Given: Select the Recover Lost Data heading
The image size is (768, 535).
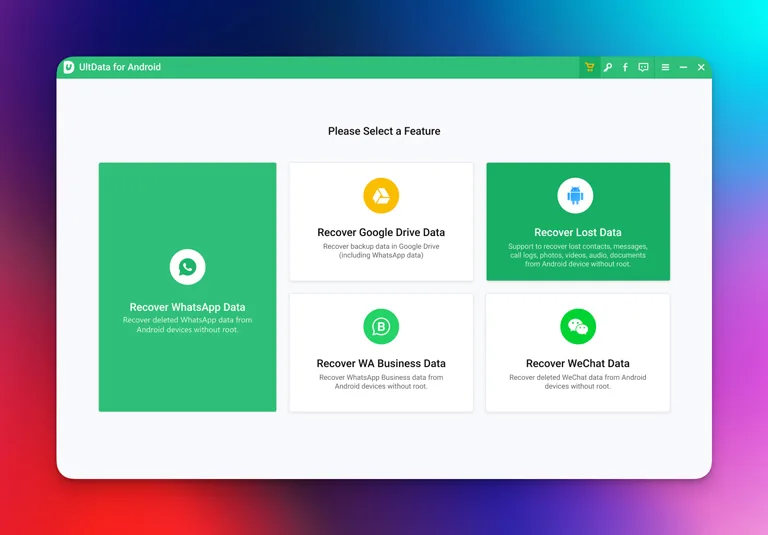Looking at the screenshot, I should pyautogui.click(x=578, y=232).
